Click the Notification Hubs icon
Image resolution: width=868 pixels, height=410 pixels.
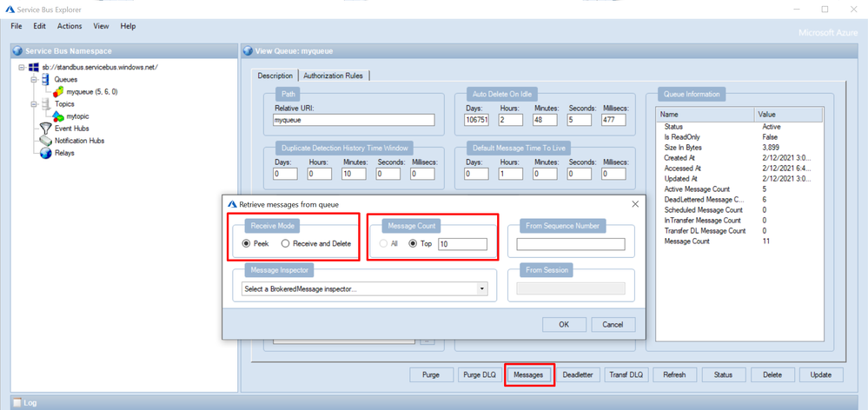[x=46, y=141]
